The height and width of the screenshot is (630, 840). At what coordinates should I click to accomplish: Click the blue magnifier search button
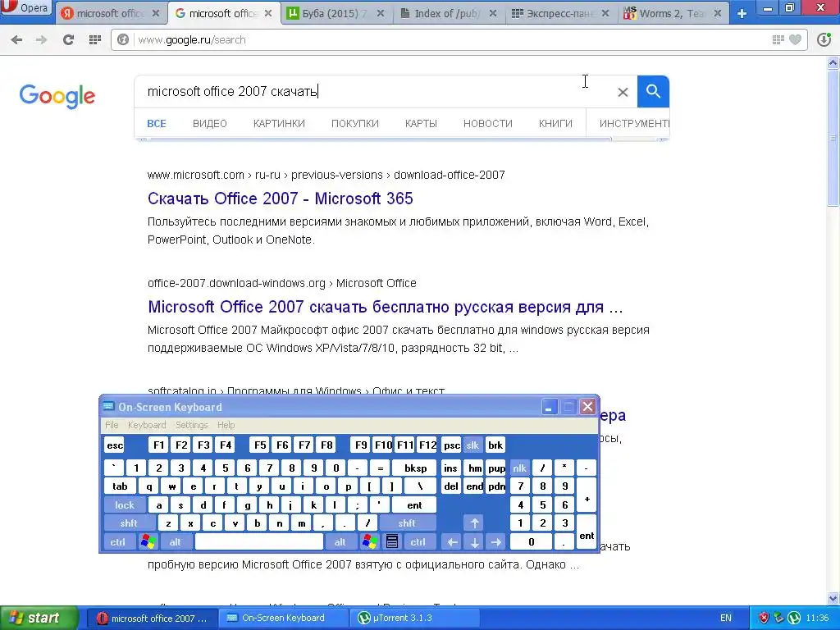[x=653, y=92]
